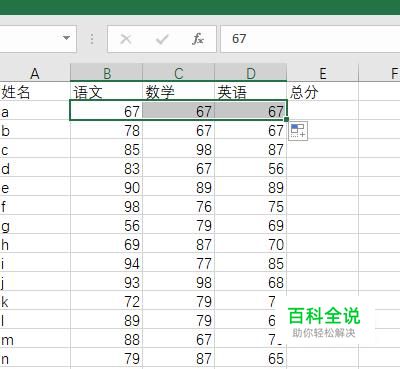The height and width of the screenshot is (369, 400).
Task: Click 语文 score 94 in row i
Action: [107, 262]
